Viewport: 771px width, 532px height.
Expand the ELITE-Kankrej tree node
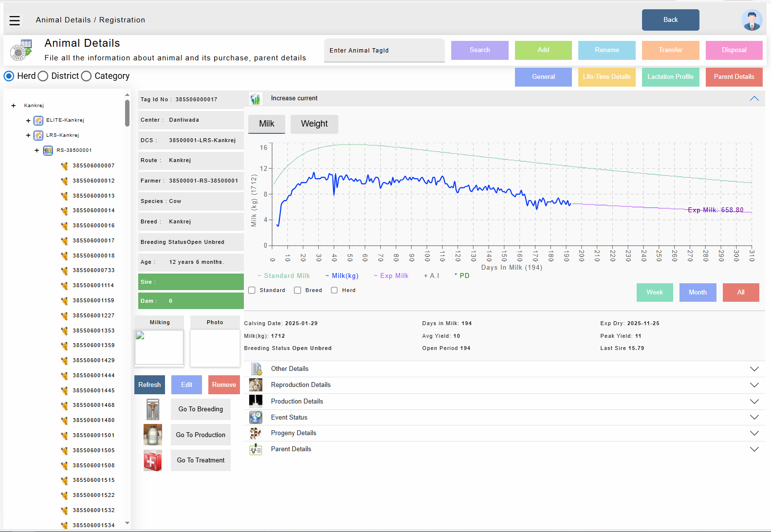(28, 121)
